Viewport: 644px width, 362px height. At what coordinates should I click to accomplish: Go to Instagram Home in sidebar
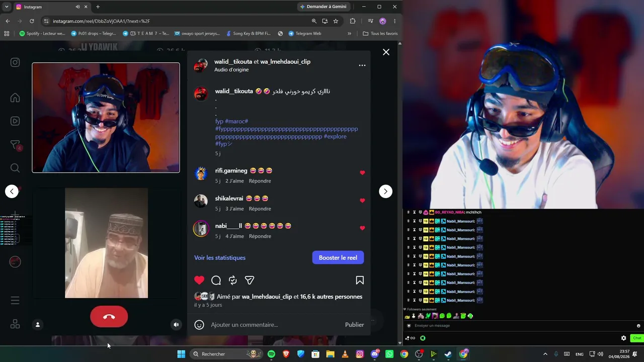coord(15,98)
